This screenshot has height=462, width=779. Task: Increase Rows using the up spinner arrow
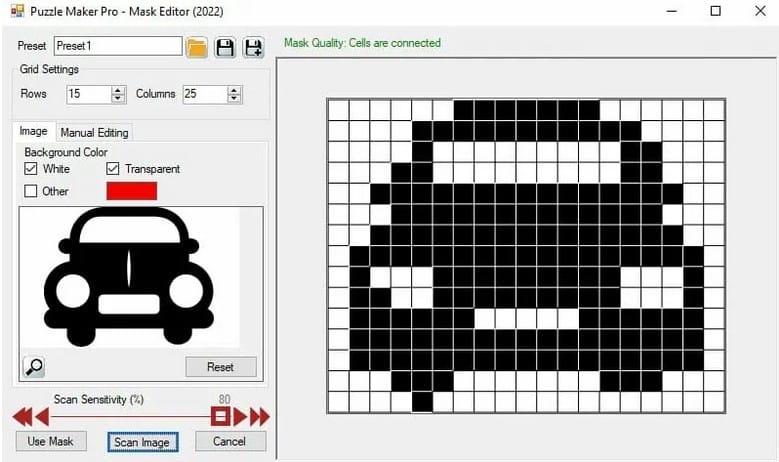[118, 89]
